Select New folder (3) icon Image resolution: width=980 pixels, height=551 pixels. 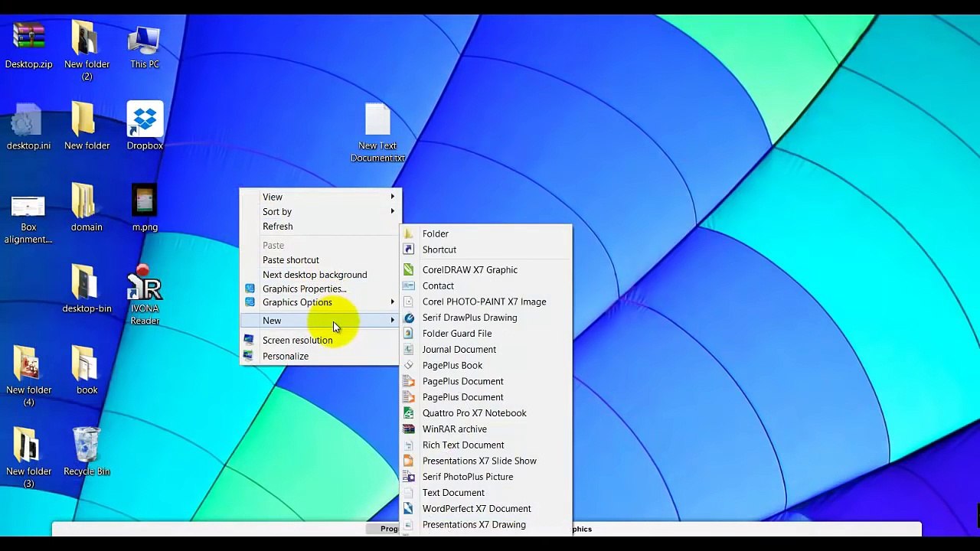[28, 446]
